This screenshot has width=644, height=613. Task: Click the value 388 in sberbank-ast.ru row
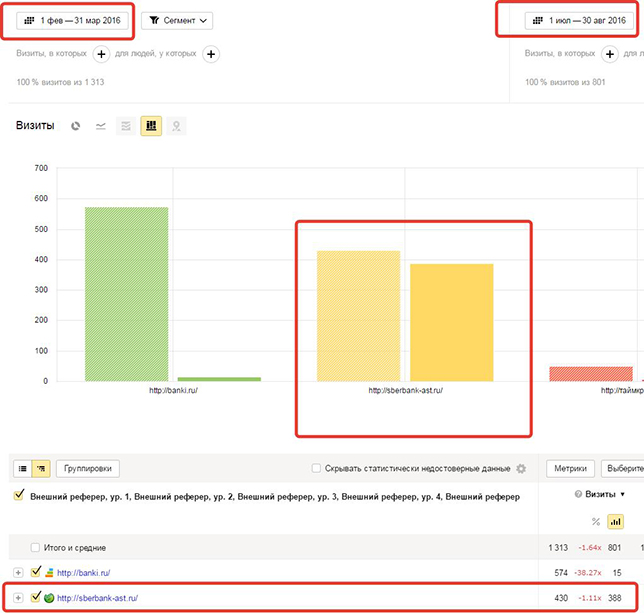[614, 598]
